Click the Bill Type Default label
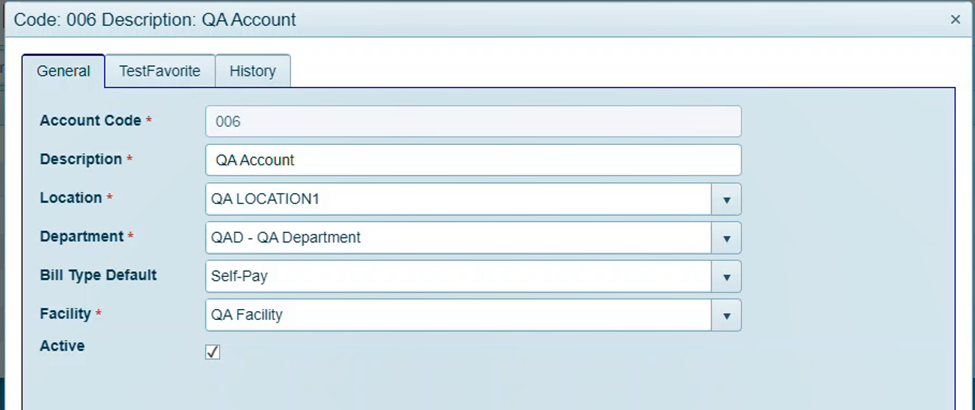This screenshot has width=975, height=410. pos(98,275)
